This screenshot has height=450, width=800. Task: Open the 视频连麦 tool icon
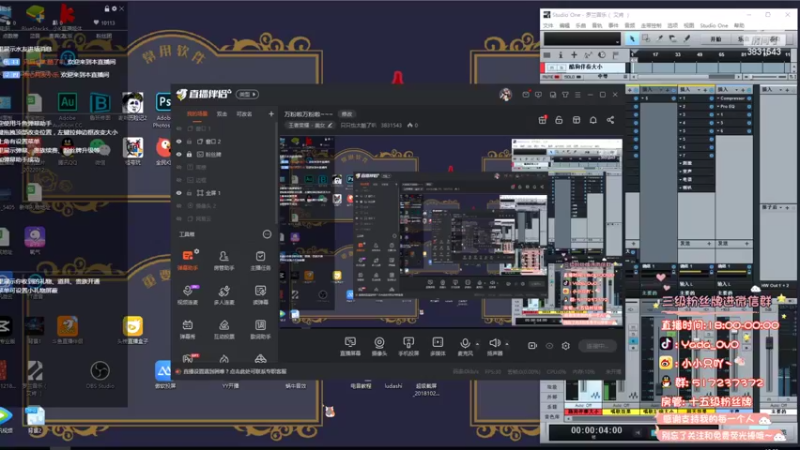click(188, 294)
